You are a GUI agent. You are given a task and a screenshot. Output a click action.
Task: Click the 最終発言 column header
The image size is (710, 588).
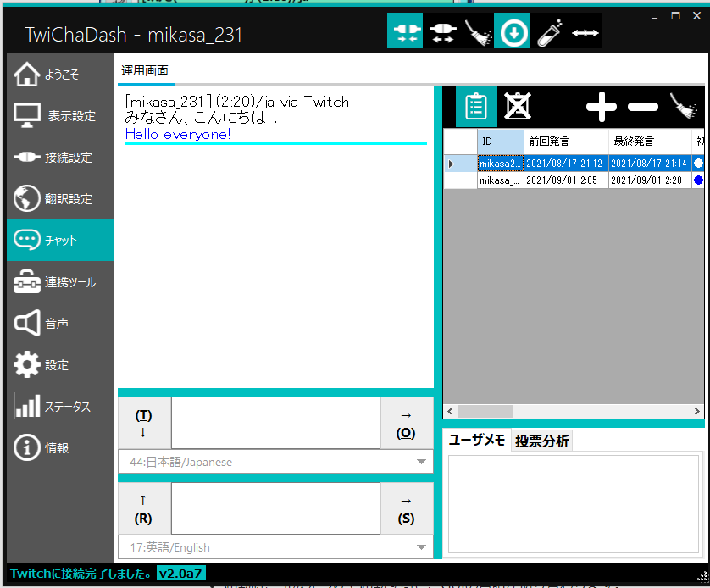[x=650, y=141]
